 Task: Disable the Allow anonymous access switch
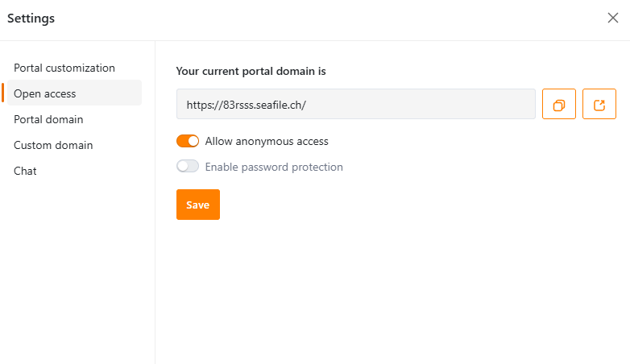pos(188,141)
